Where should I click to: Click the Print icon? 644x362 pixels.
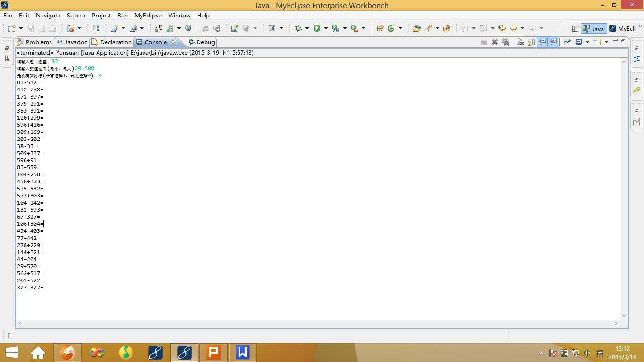(52, 28)
